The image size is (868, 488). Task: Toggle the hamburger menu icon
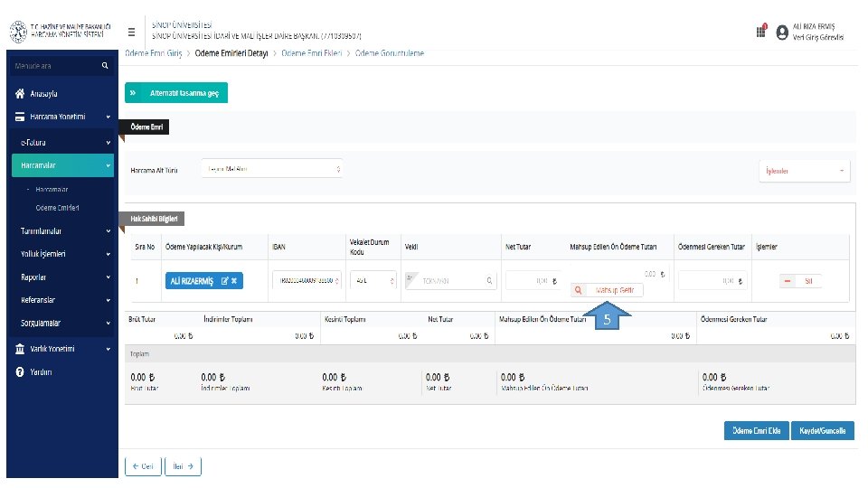click(131, 33)
